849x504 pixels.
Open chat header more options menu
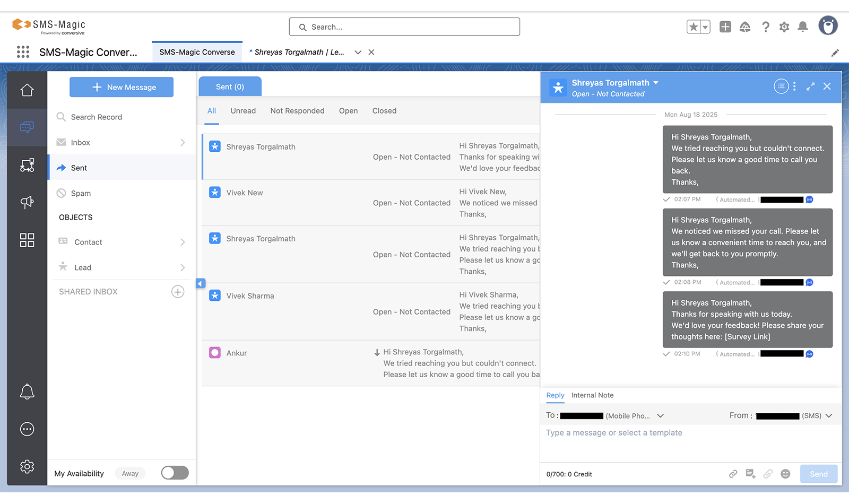(x=794, y=86)
